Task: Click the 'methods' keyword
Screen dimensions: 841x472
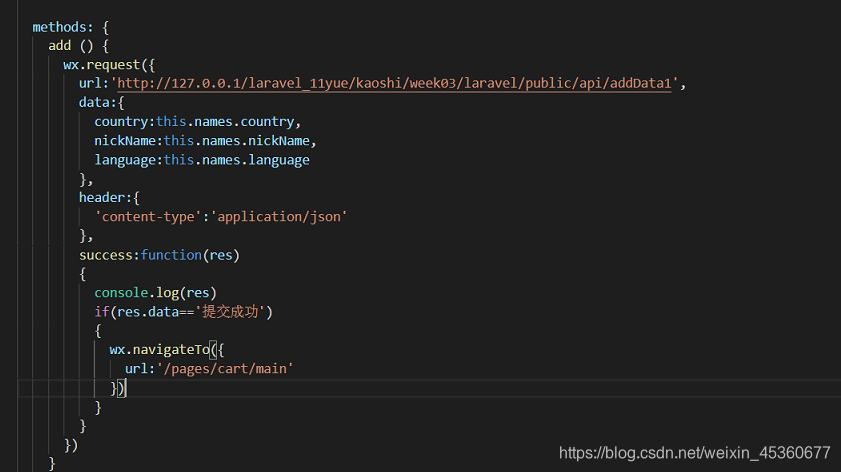Action: point(59,27)
